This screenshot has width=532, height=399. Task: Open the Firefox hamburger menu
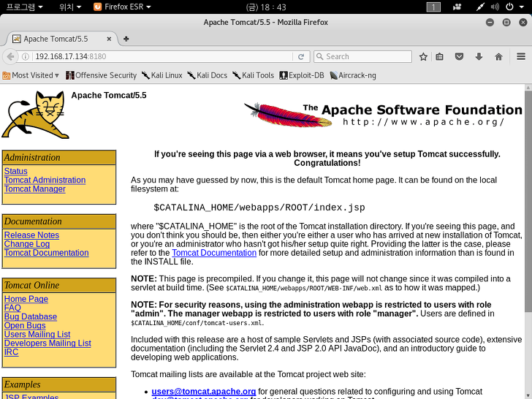click(x=521, y=56)
